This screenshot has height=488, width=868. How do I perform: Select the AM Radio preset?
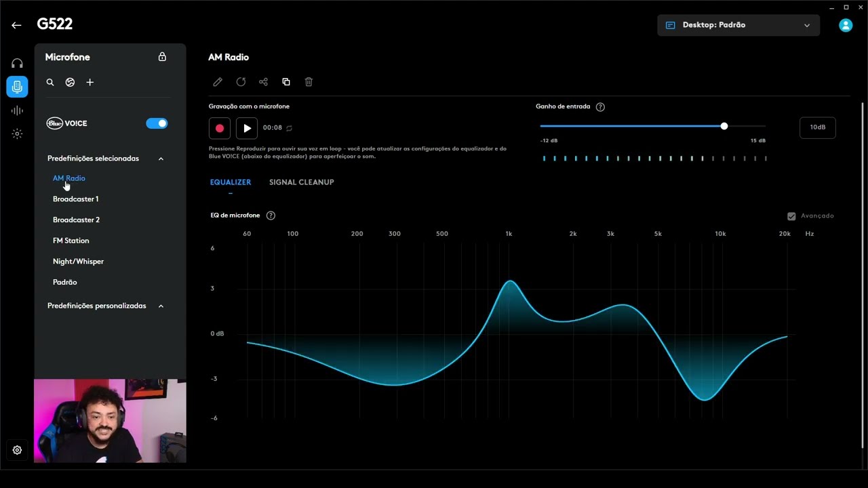tap(69, 178)
